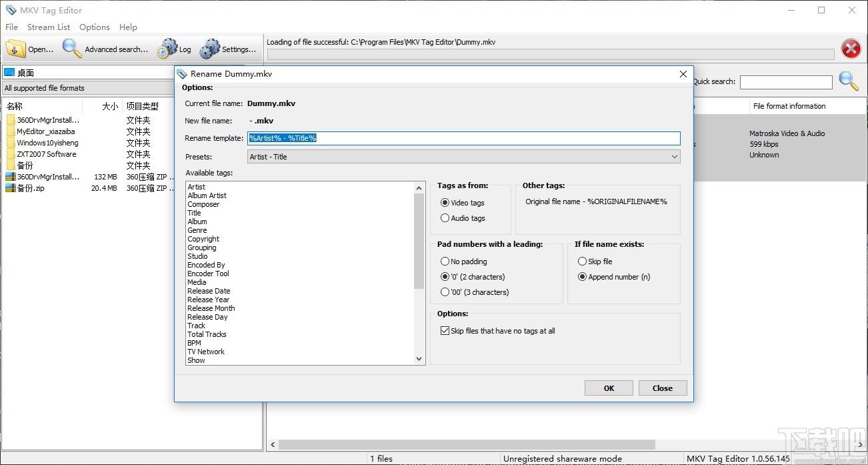The image size is (868, 465).
Task: Click the Quick search magnifier icon
Action: pyautogui.click(x=848, y=81)
